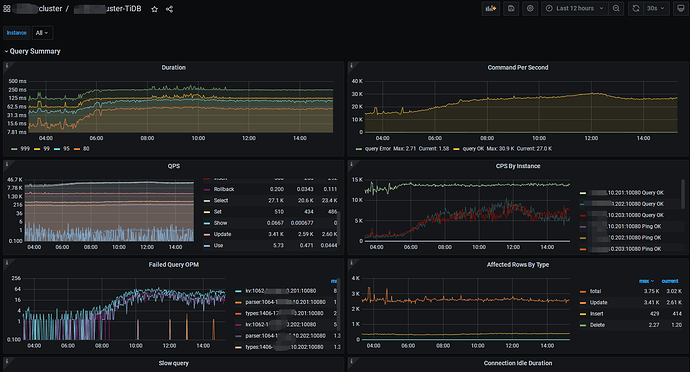Open the Last 12 hours time picker
This screenshot has height=372, width=690.
575,8
